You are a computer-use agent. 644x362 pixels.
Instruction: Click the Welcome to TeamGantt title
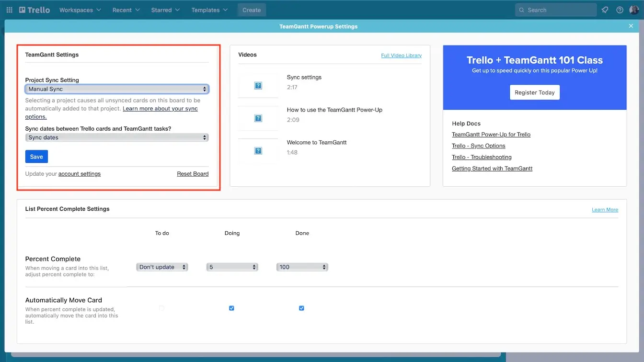pos(317,142)
